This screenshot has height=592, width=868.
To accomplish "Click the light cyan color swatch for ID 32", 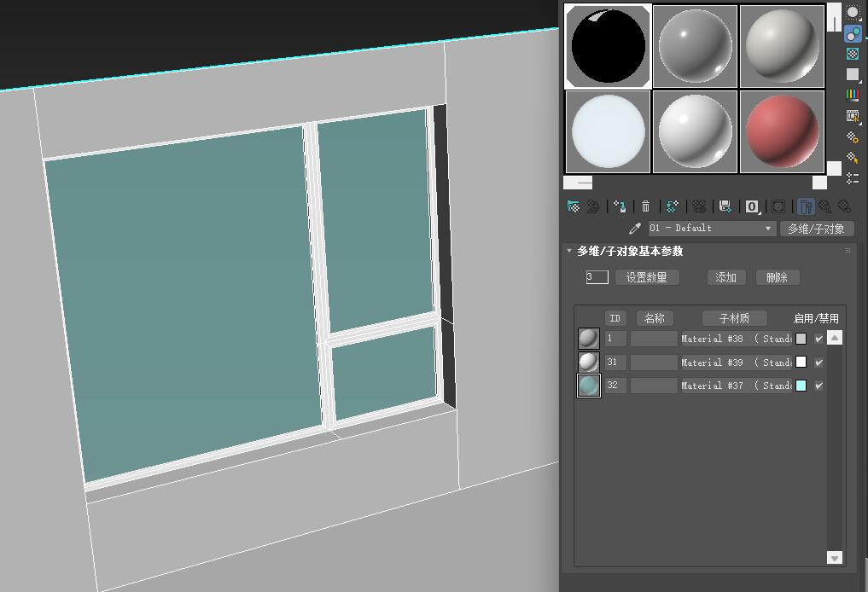I will click(801, 386).
